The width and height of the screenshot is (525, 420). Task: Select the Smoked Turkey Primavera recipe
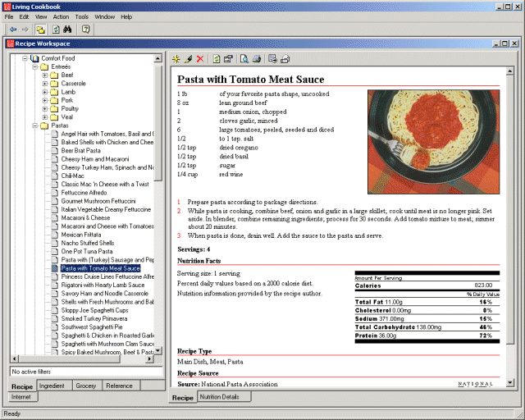coord(94,318)
